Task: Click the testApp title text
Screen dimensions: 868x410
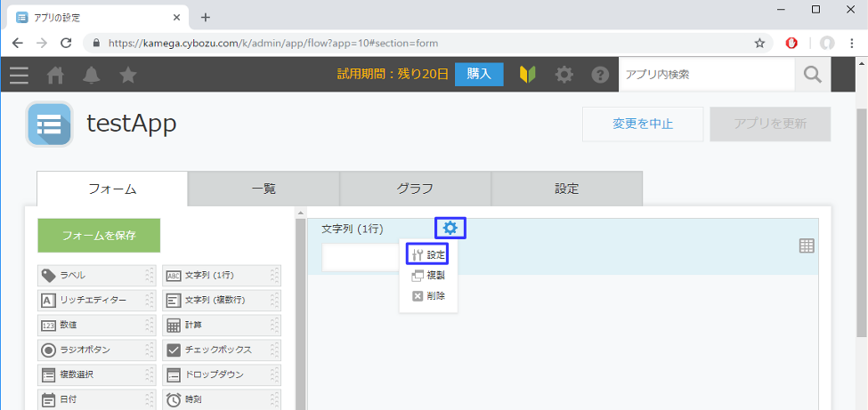Action: [131, 124]
